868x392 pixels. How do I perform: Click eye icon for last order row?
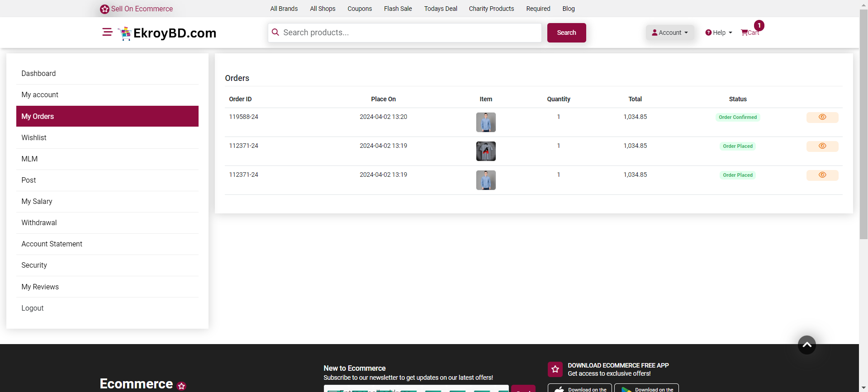pyautogui.click(x=822, y=175)
